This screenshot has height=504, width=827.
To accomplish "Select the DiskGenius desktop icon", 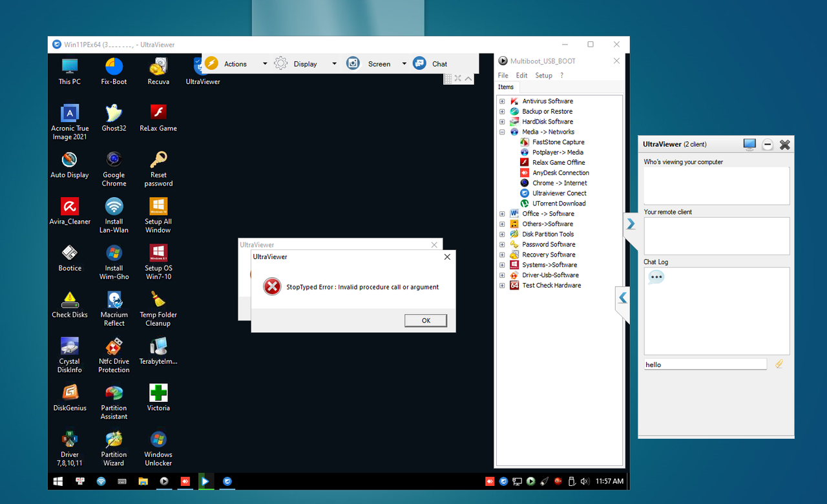I will pyautogui.click(x=70, y=397).
